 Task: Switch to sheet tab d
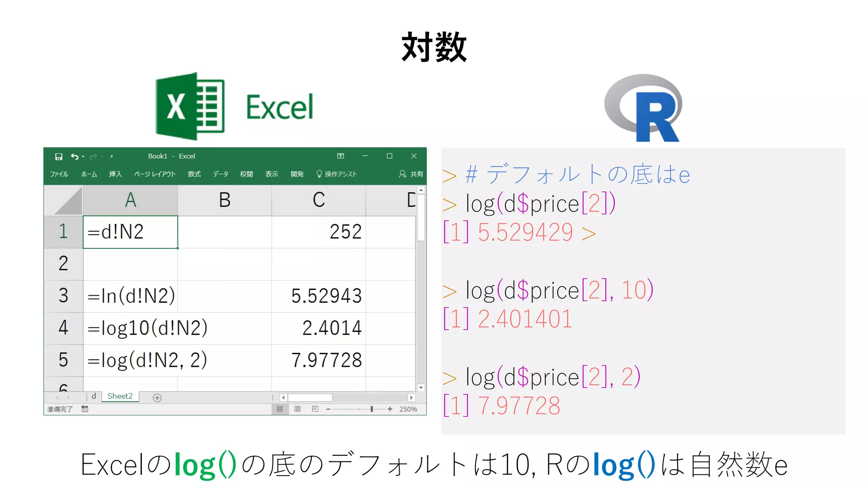(94, 396)
